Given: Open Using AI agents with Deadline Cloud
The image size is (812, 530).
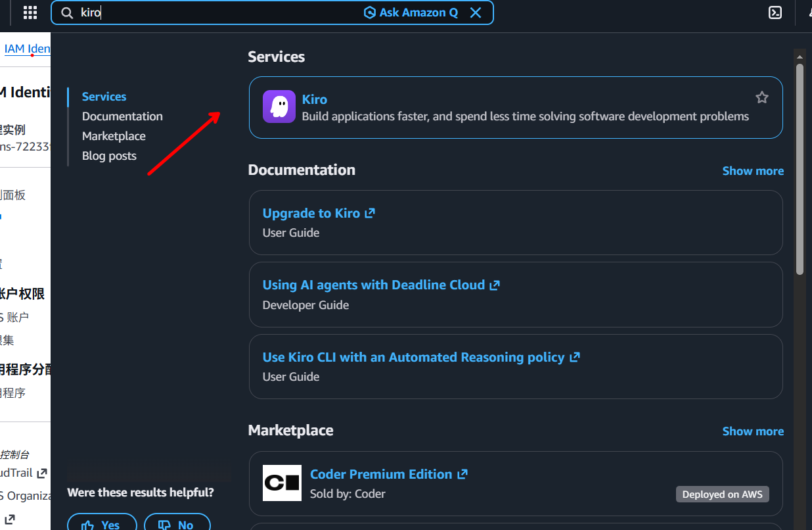Looking at the screenshot, I should pyautogui.click(x=373, y=285).
